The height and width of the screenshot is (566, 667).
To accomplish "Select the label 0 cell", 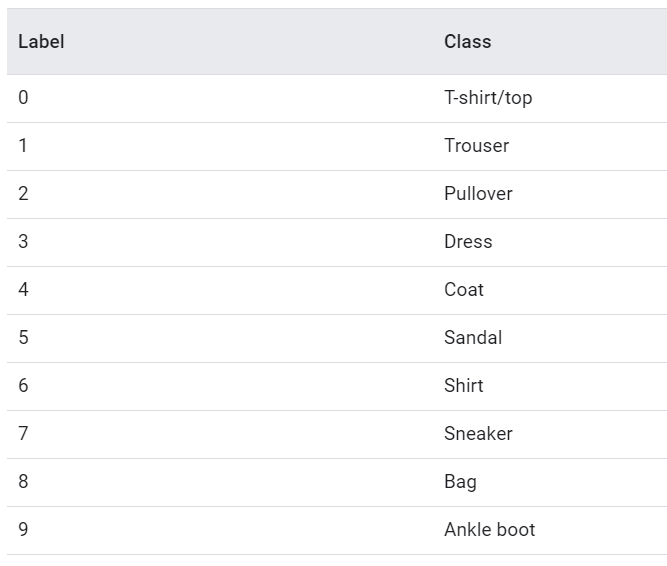I will point(24,98).
